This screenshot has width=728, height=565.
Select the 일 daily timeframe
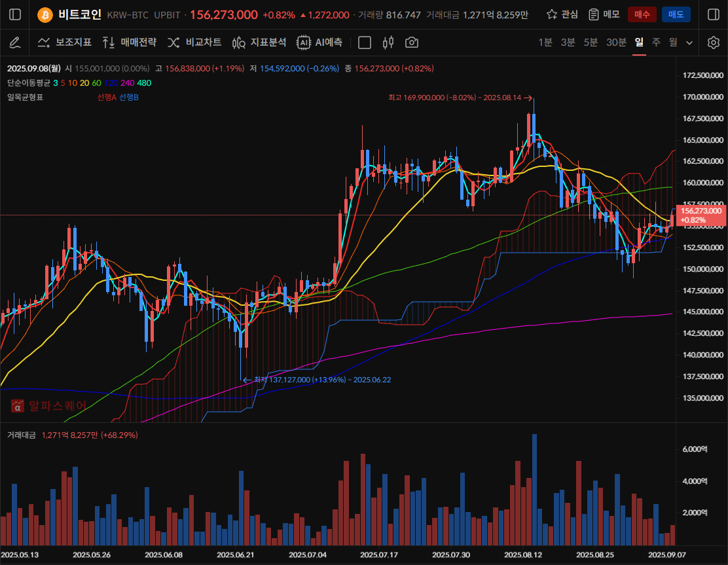[x=640, y=43]
